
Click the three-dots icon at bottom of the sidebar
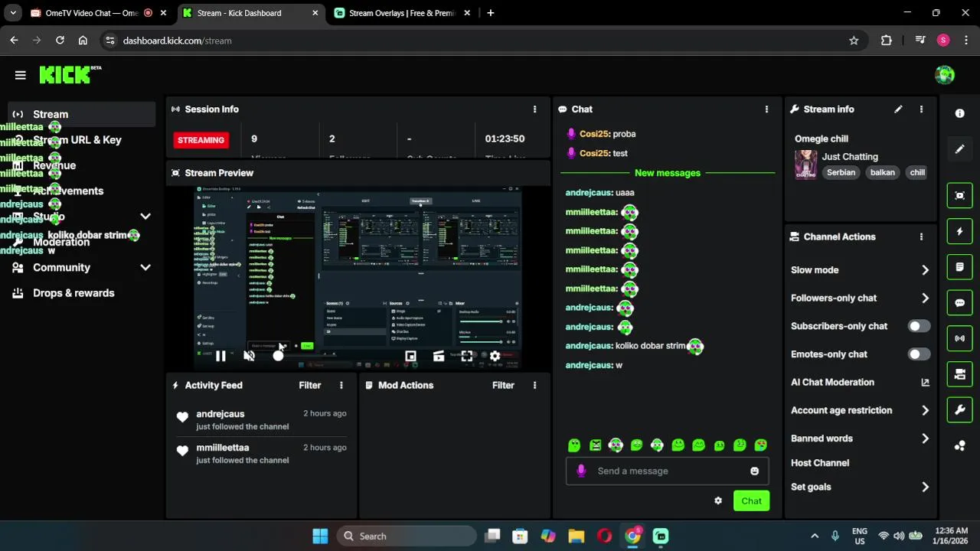(x=959, y=445)
